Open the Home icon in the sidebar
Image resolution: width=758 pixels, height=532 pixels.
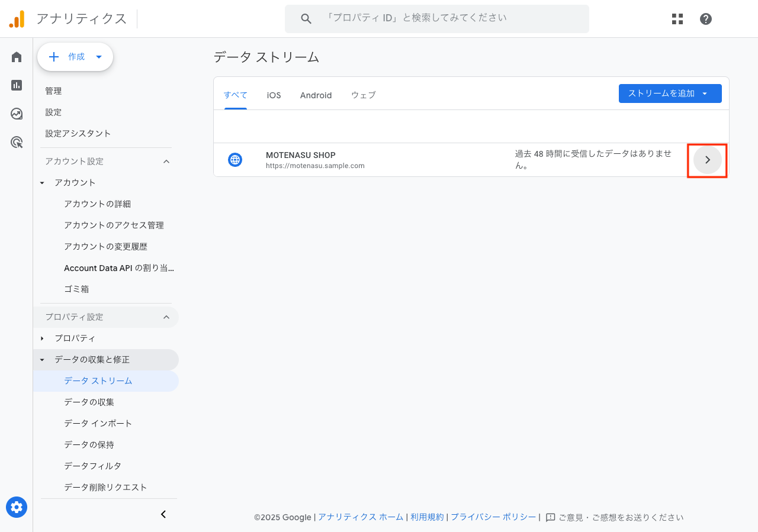tap(16, 56)
